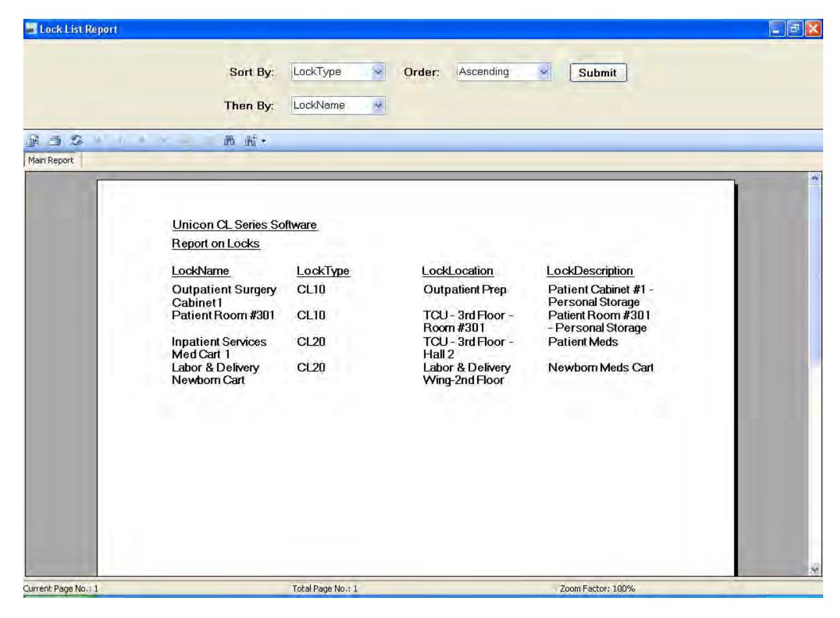Image resolution: width=840 pixels, height=618 pixels.
Task: Click CL20 type of Inpatient Services row
Action: click(311, 341)
